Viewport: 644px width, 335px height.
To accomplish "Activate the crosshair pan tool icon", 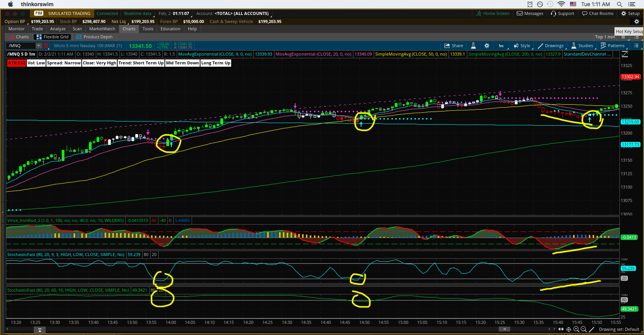I will click(568, 329).
